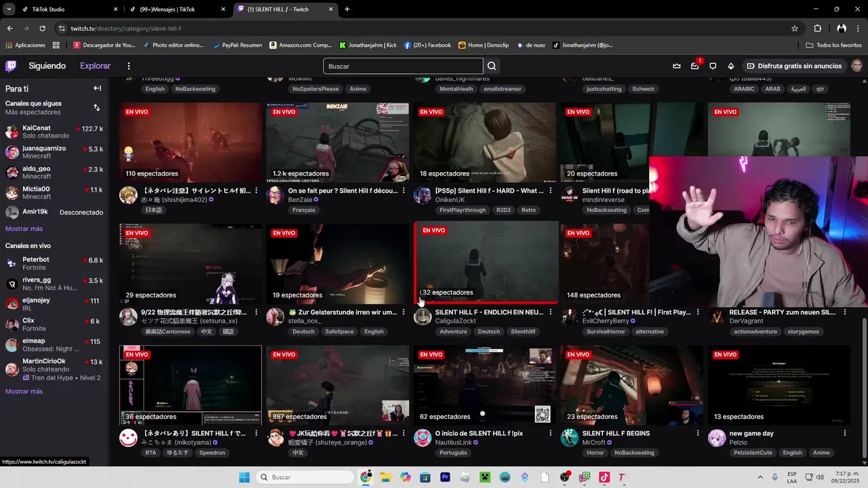Open Aplicaciones bookmark shortcut

[25, 45]
